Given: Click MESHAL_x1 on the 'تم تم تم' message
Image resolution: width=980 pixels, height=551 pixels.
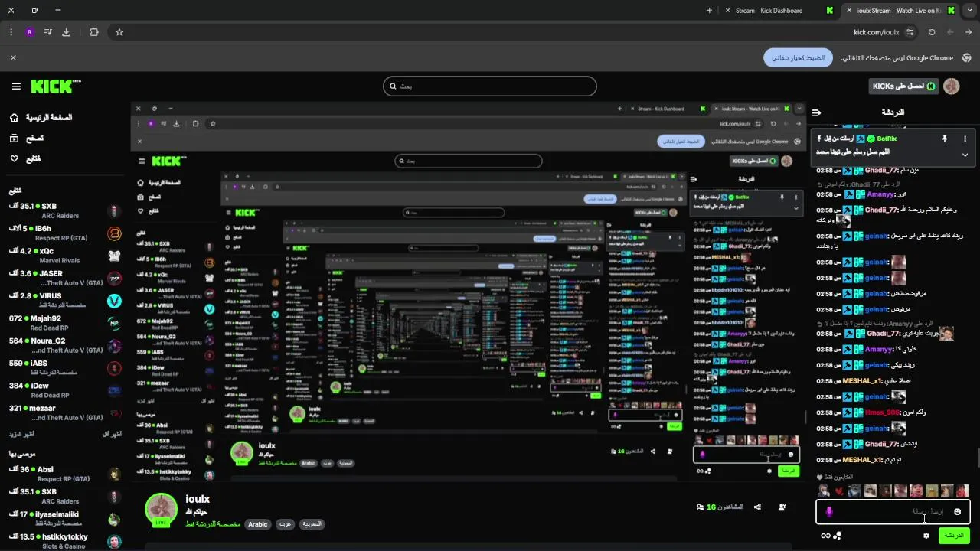Looking at the screenshot, I should click(862, 460).
